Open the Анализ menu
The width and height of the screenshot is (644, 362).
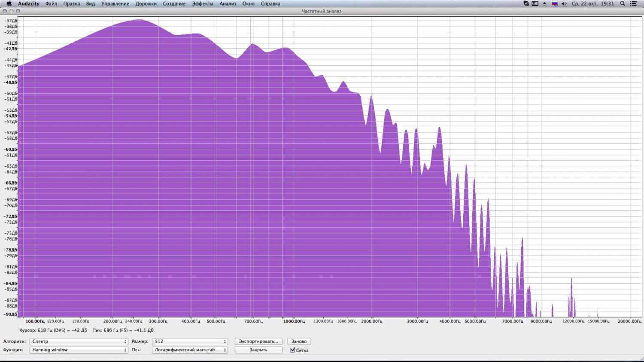pyautogui.click(x=228, y=3)
